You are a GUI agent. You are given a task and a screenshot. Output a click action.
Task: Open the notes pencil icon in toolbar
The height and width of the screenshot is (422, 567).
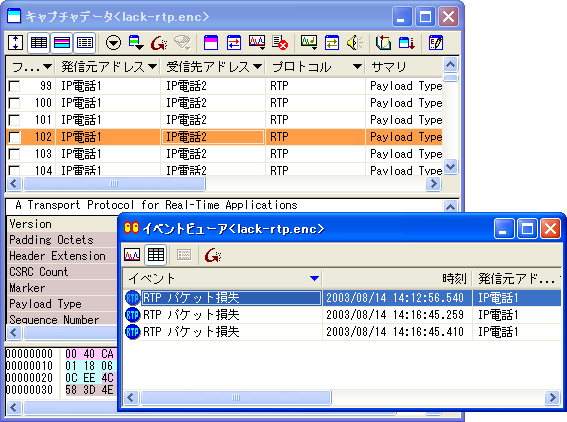tap(436, 43)
